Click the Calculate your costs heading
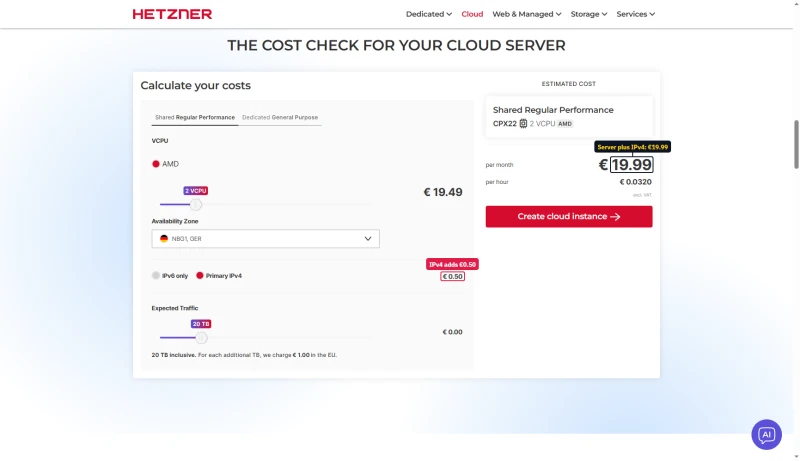This screenshot has width=800, height=461. point(195,85)
